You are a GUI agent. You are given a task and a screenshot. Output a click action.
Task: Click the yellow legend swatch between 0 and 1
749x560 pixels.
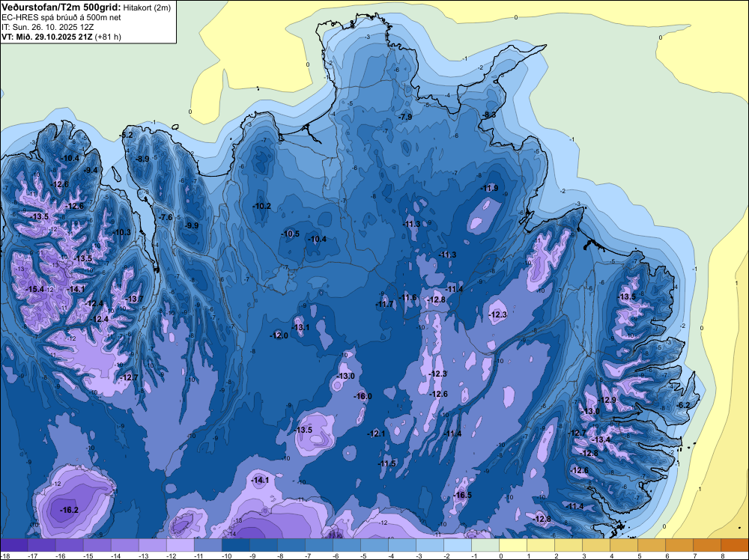tap(512, 545)
